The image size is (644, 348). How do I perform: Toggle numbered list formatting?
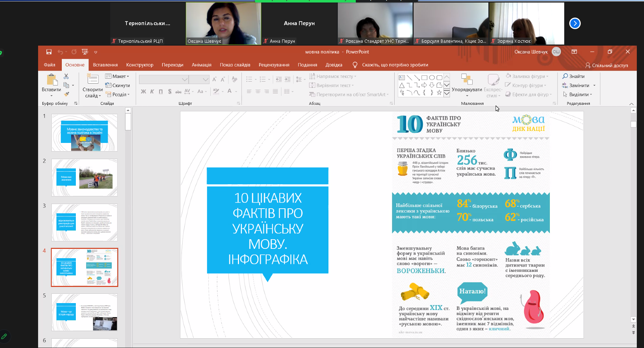click(263, 79)
